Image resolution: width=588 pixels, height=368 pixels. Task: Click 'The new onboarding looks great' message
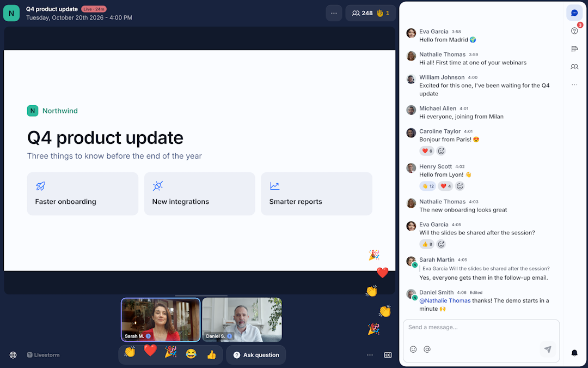(463, 210)
